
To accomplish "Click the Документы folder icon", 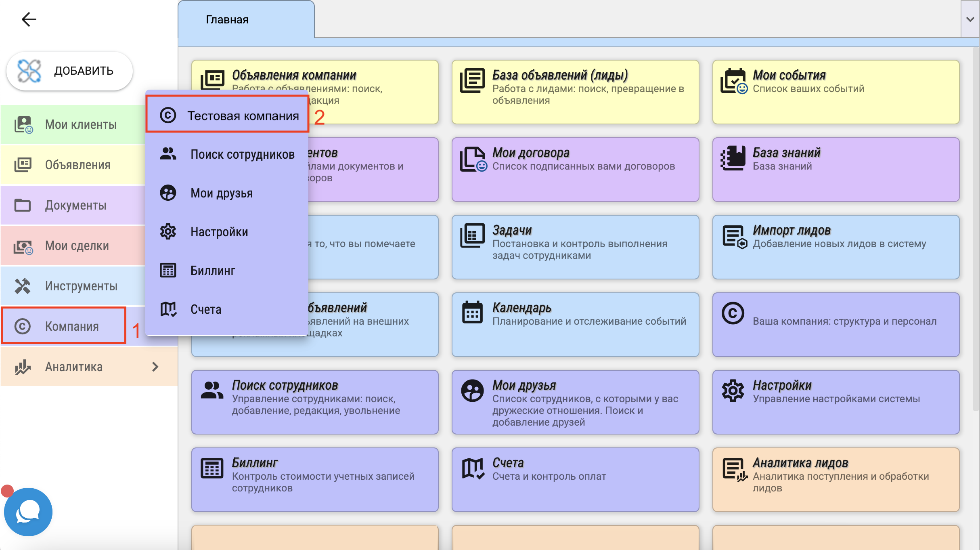I will (23, 205).
